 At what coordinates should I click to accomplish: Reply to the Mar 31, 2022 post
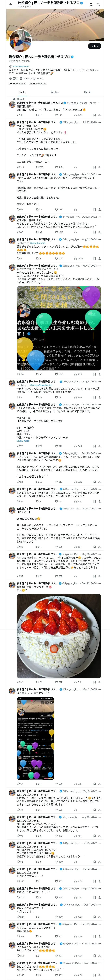(x=20, y=209)
